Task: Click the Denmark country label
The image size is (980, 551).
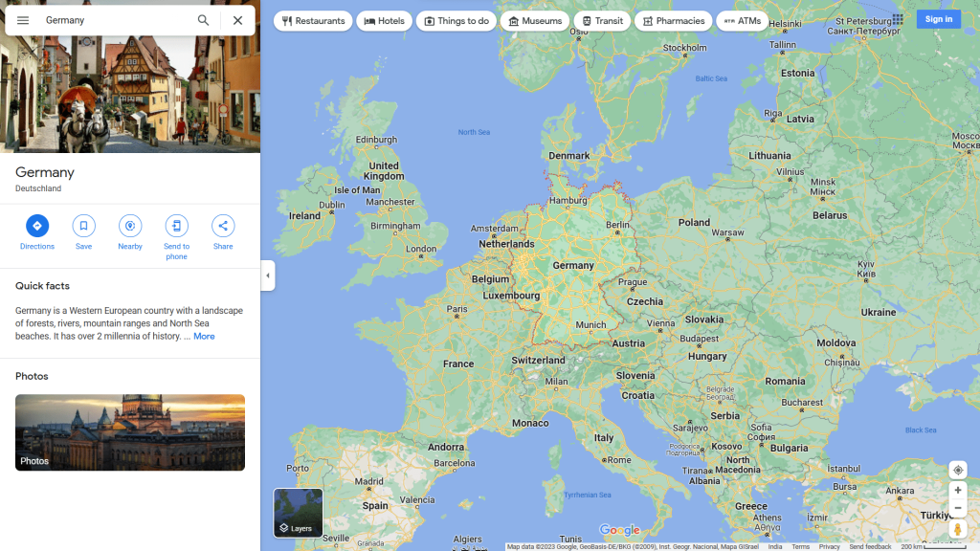Action: coord(568,156)
